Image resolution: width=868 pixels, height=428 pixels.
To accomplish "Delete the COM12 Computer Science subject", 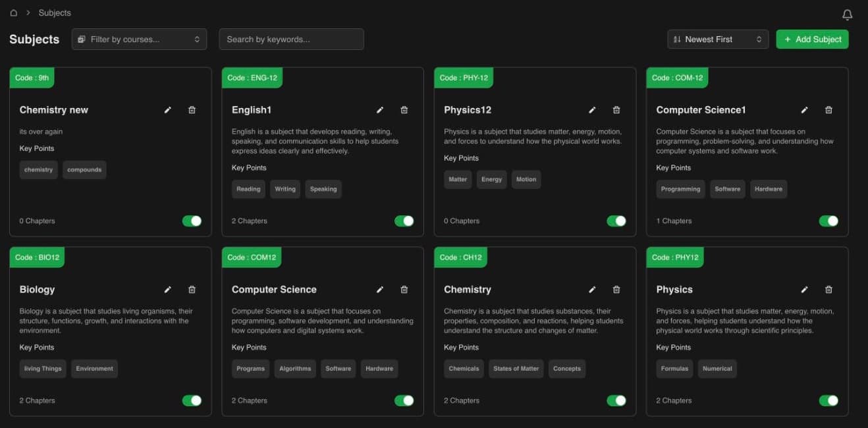I will (x=404, y=289).
